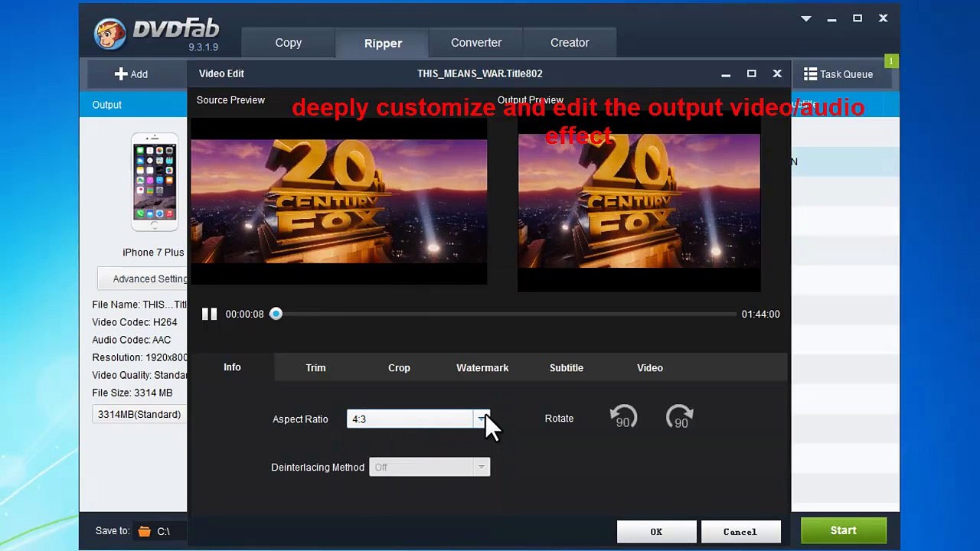This screenshot has height=551, width=980.
Task: Open the 3314MB(Standard) size dropdown
Action: coord(139,414)
